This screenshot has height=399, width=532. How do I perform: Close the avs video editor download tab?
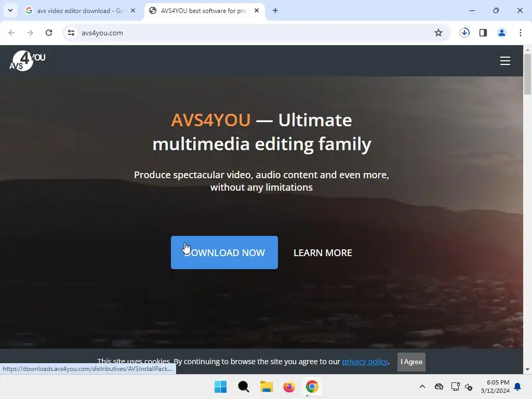133,10
